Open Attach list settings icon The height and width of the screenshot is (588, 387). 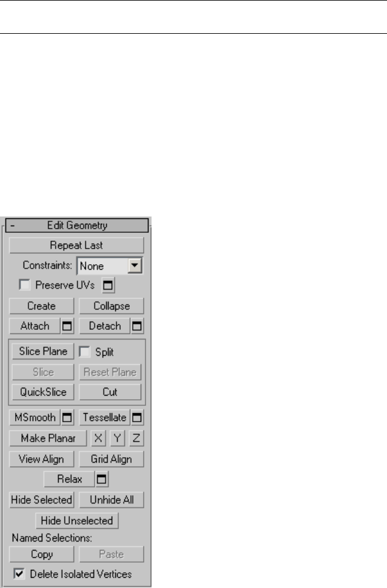(x=67, y=326)
